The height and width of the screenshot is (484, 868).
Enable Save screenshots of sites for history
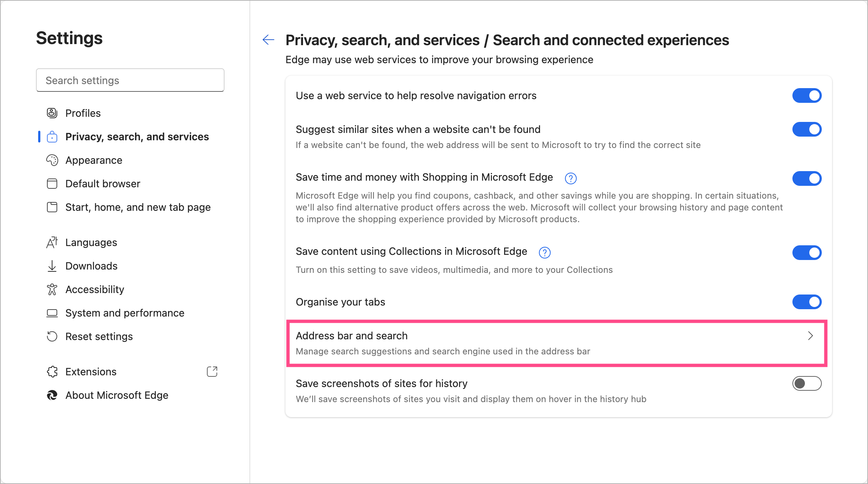pyautogui.click(x=806, y=383)
